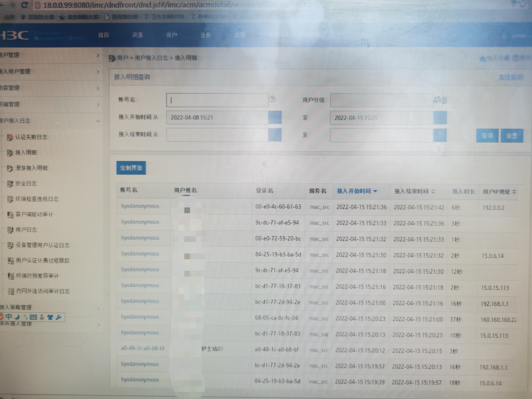This screenshot has width=532, height=399.
Task: Open calendar picker for start time from
Action: (275, 117)
